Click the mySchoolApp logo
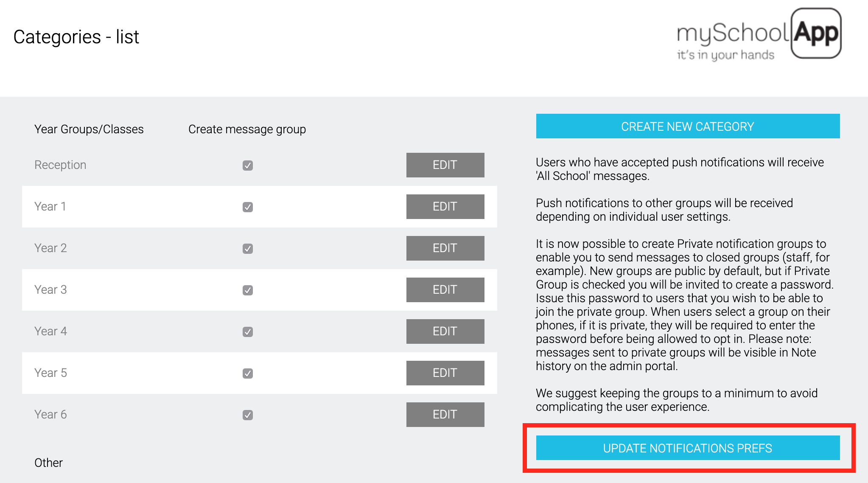 (759, 35)
